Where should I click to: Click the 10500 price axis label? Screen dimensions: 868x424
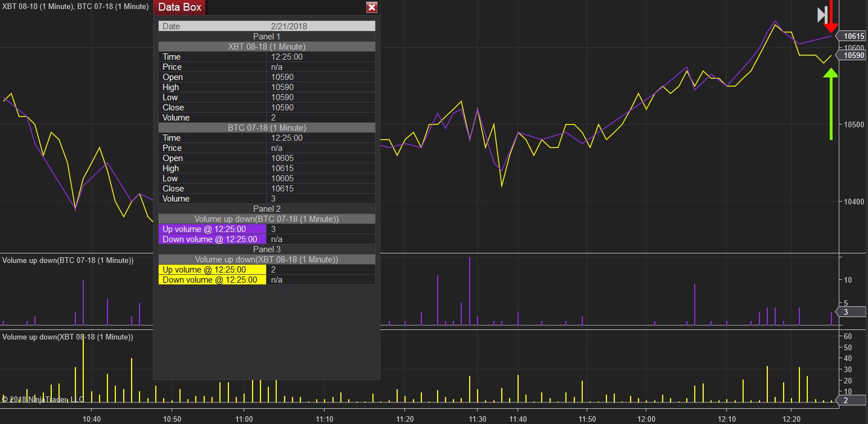[854, 124]
